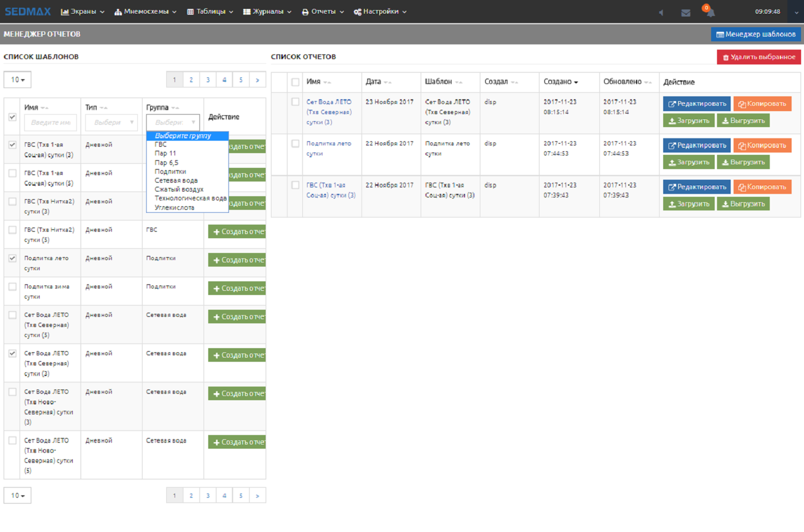This screenshot has height=532, width=804.
Task: Open the Мнемосхемы menu
Action: point(146,11)
